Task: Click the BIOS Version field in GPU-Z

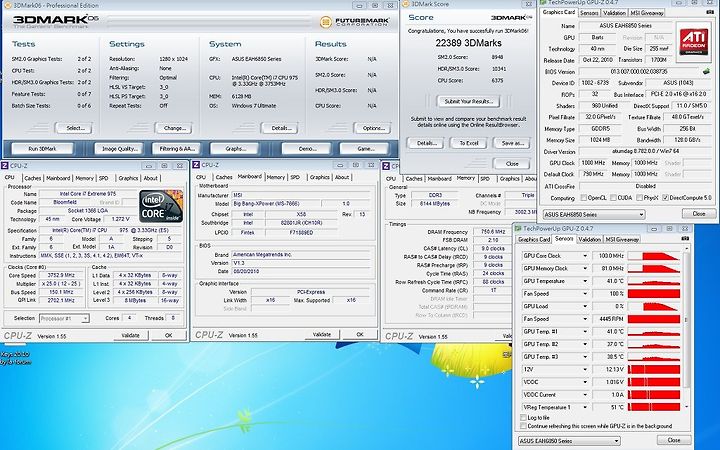Action: coord(640,72)
